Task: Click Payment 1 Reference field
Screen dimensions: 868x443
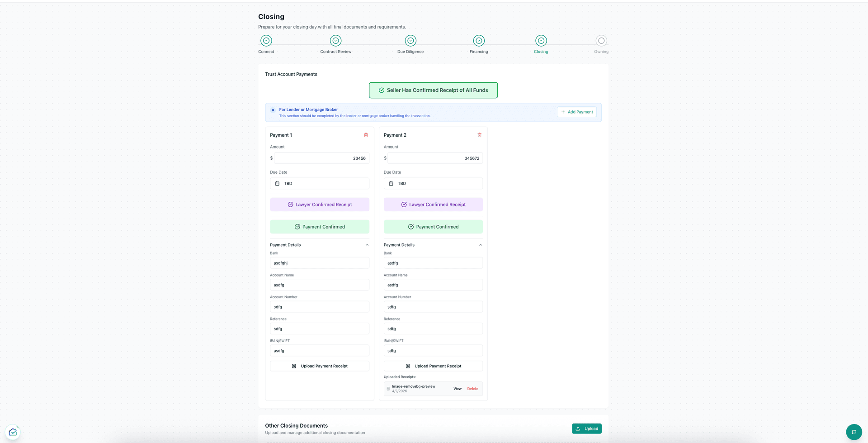Action: (x=320, y=329)
